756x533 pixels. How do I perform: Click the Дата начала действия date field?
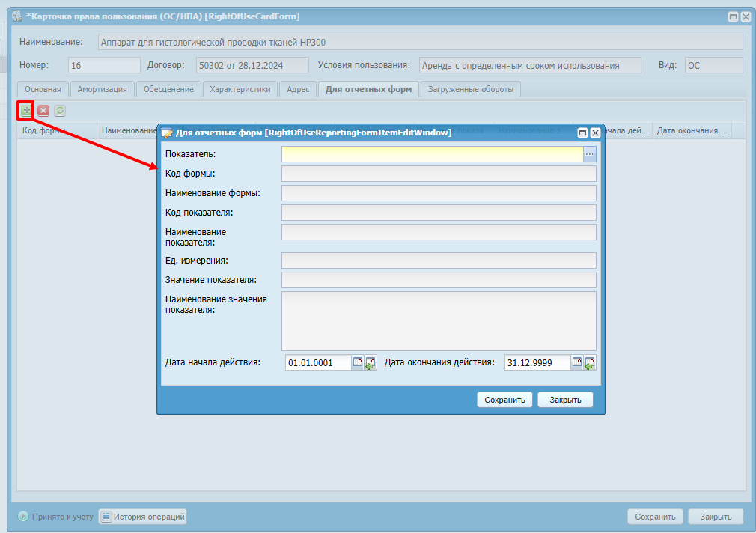click(318, 363)
